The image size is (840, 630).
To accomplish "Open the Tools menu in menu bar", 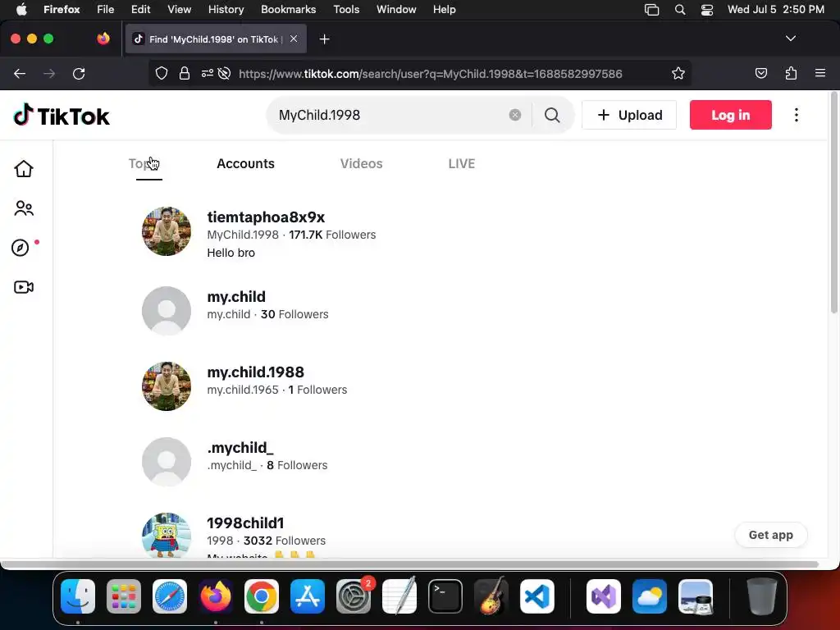I will [346, 9].
